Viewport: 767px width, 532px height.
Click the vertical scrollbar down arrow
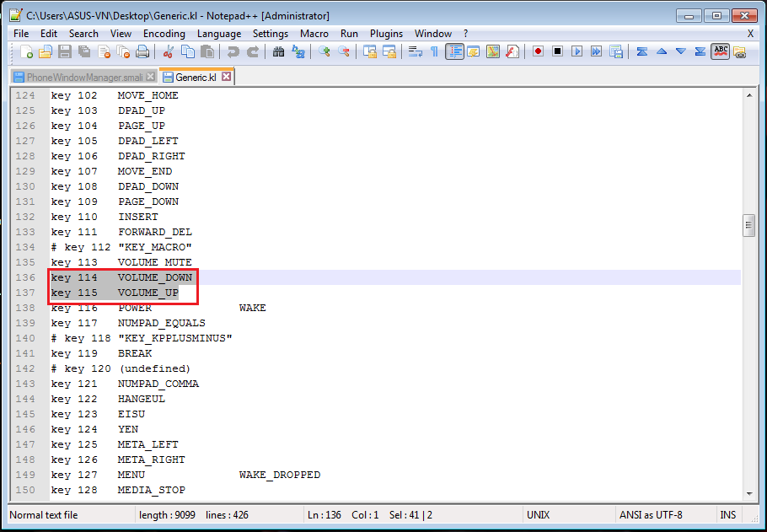pyautogui.click(x=749, y=494)
